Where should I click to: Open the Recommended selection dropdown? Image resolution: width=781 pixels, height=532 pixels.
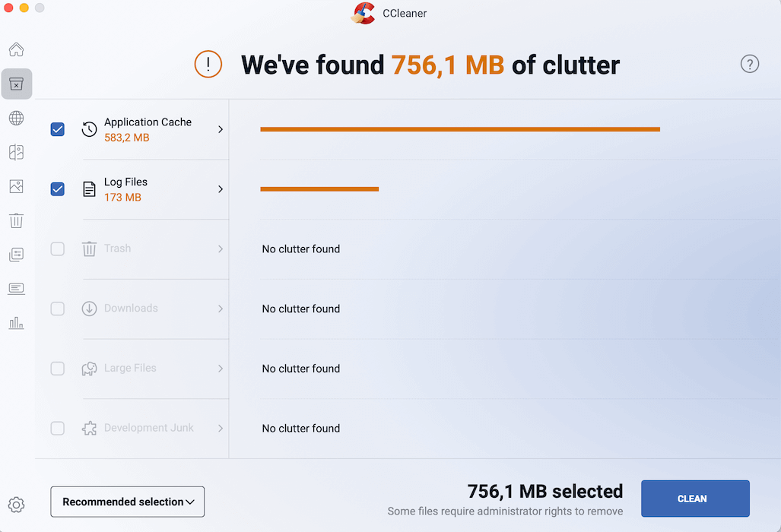127,502
